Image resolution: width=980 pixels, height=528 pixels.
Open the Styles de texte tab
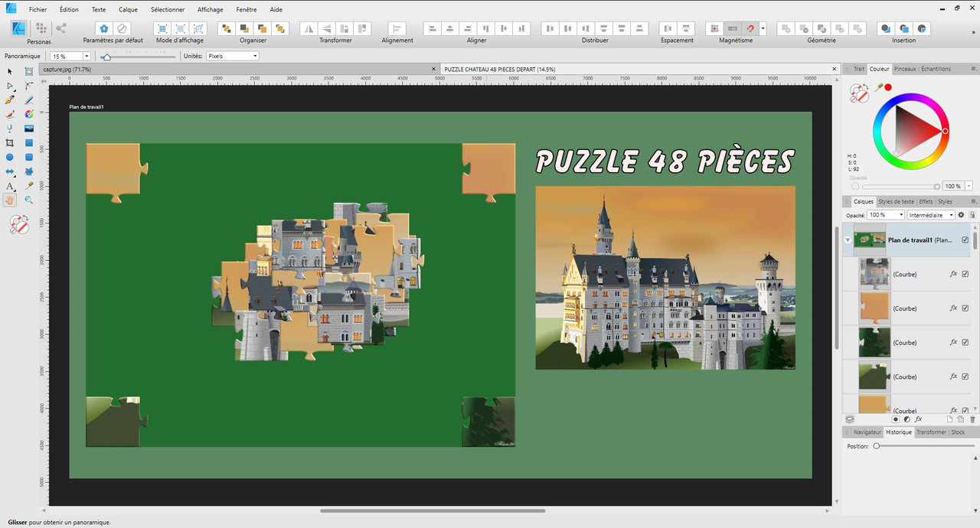[x=897, y=202]
